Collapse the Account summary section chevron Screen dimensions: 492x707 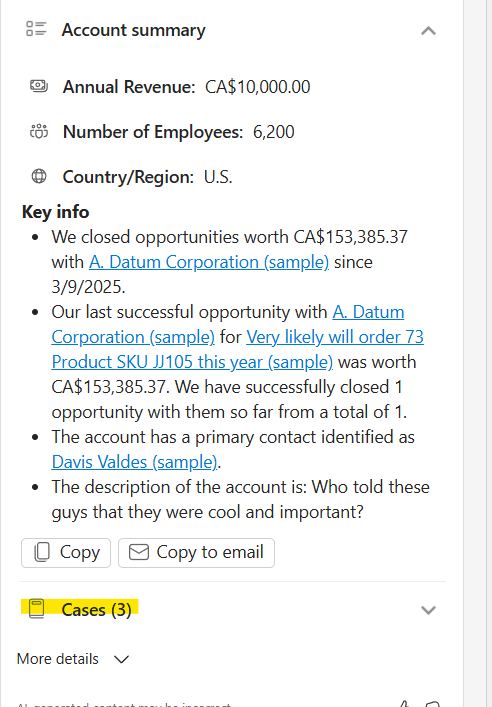point(428,31)
